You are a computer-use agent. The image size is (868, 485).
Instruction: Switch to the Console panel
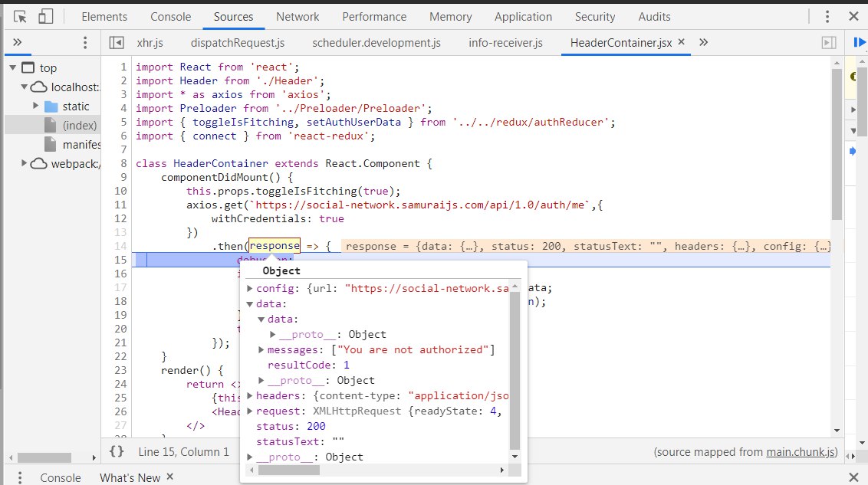pos(170,17)
